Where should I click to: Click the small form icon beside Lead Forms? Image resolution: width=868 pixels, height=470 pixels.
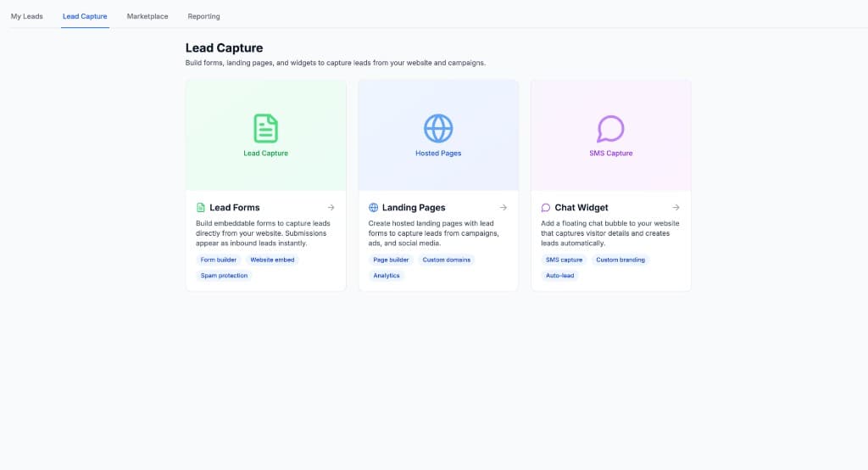(x=201, y=208)
